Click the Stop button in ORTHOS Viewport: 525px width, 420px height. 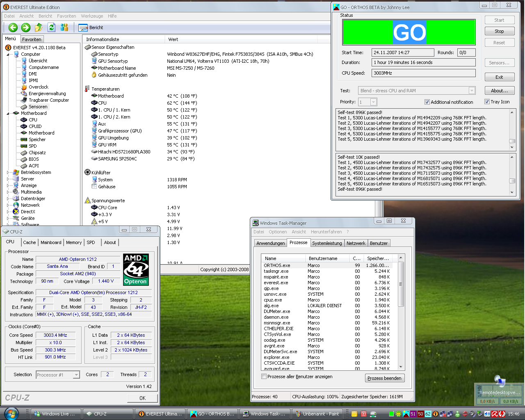click(499, 31)
